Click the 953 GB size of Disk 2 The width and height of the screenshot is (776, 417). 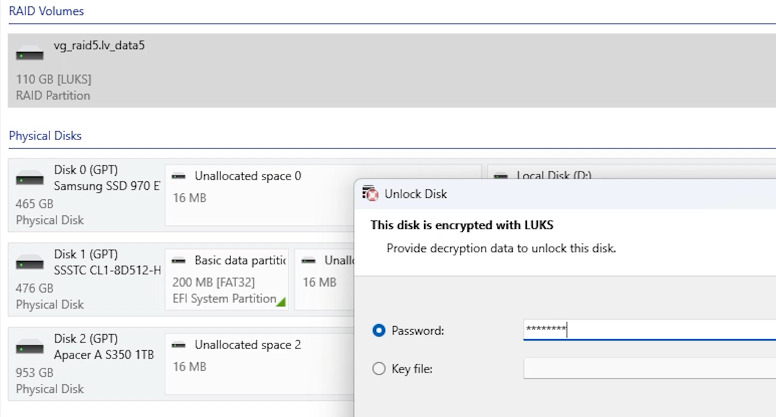[x=35, y=373]
